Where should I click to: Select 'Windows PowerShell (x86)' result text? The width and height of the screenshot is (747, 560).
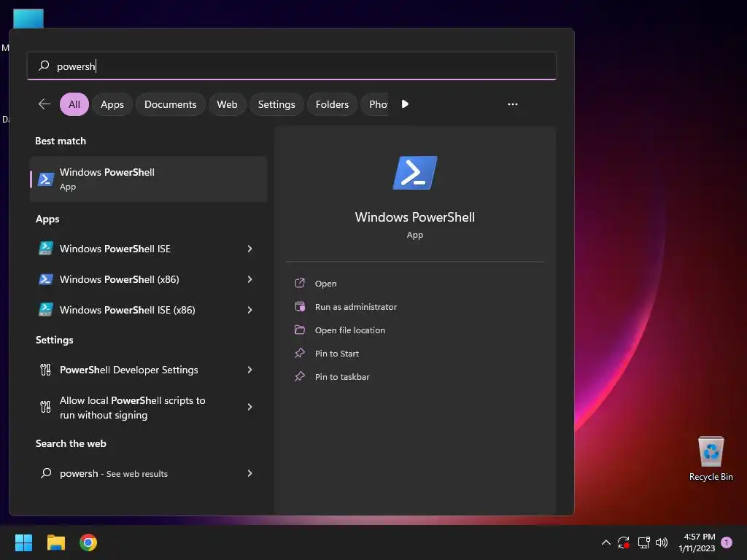click(x=120, y=279)
